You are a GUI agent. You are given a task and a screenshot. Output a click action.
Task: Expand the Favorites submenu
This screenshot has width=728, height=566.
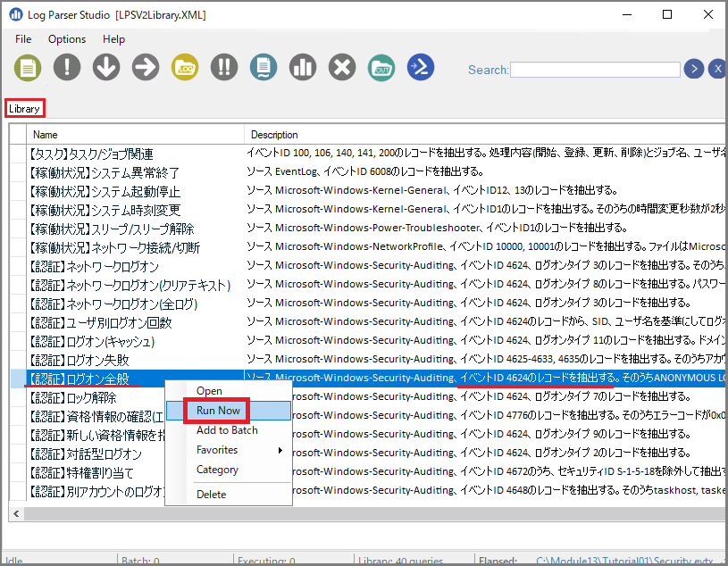click(229, 450)
